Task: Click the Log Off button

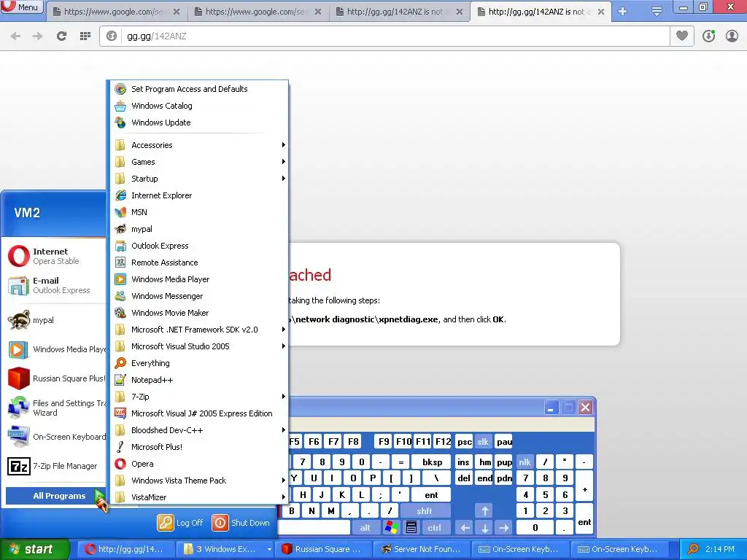Action: [181, 522]
